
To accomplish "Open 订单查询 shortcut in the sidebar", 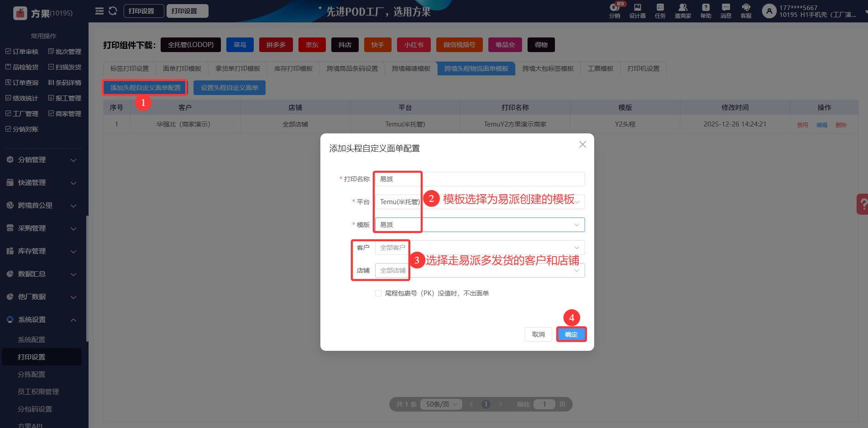I will tap(22, 83).
